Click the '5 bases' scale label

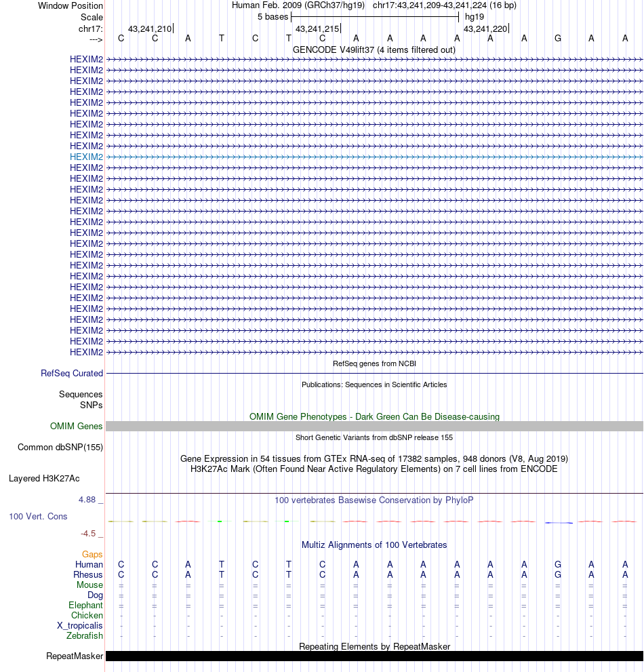click(273, 17)
